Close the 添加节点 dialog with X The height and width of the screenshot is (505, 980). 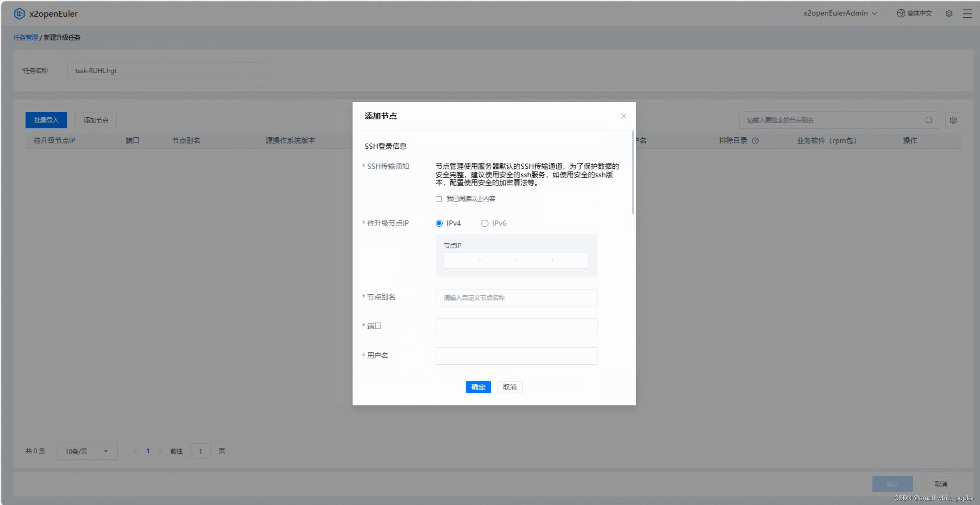point(623,116)
